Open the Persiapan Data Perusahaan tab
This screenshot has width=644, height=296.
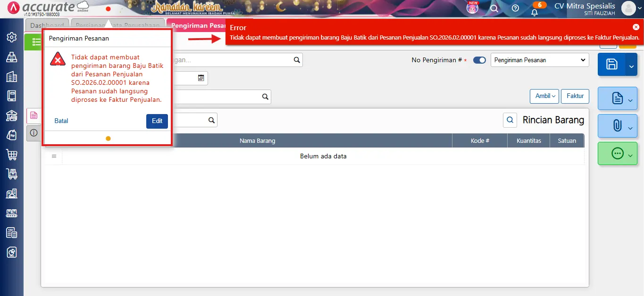coord(118,25)
